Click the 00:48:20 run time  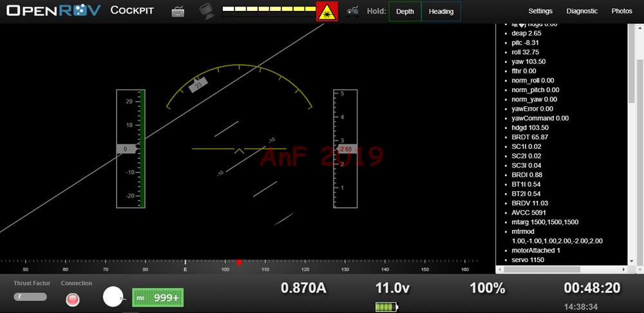(592, 288)
